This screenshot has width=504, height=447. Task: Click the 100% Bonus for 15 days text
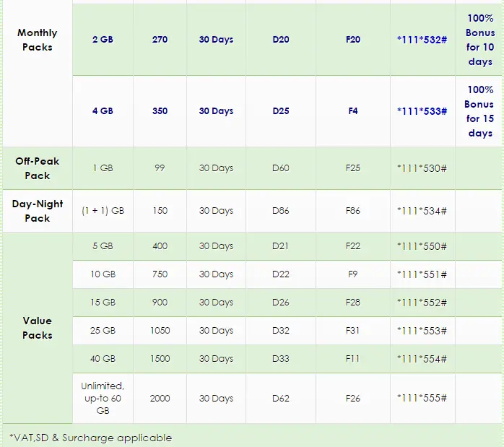coord(479,111)
